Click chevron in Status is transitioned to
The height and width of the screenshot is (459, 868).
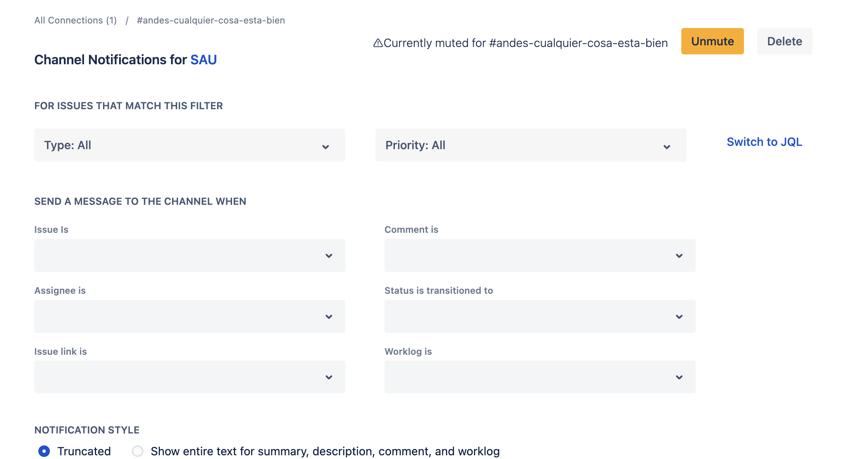tap(679, 317)
